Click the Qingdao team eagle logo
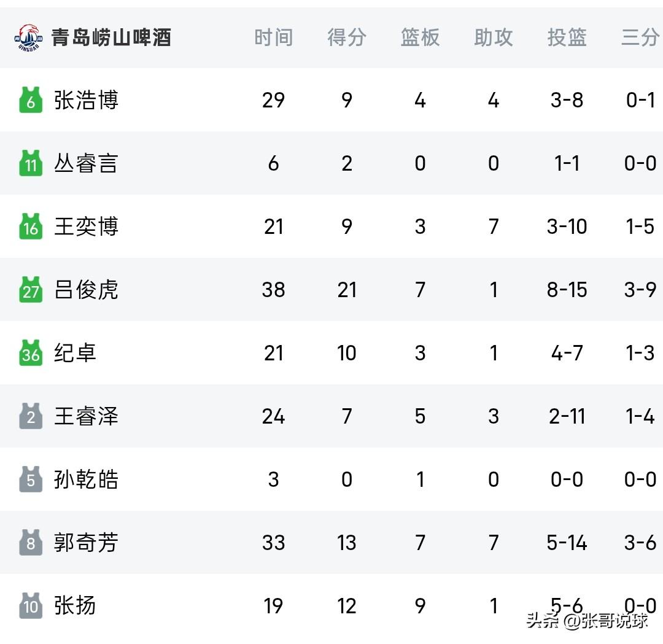663x644 pixels. 29,37
